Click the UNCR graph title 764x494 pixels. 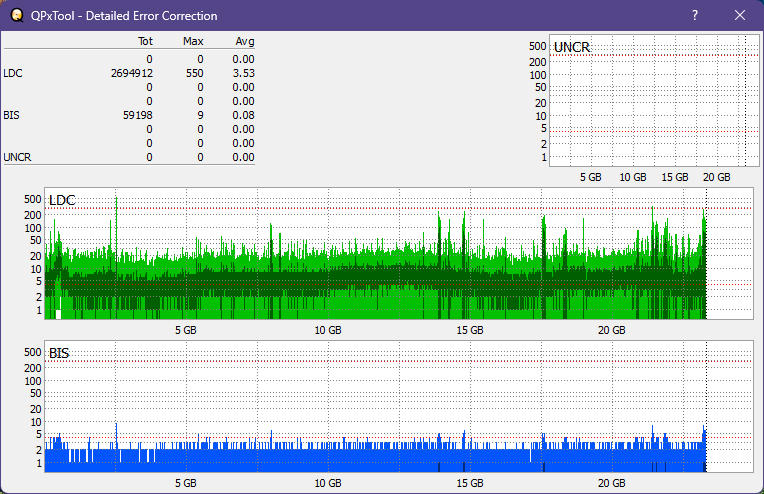point(572,47)
